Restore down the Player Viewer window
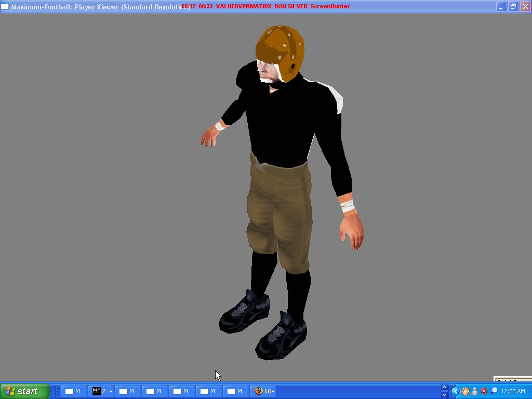 tap(513, 6)
